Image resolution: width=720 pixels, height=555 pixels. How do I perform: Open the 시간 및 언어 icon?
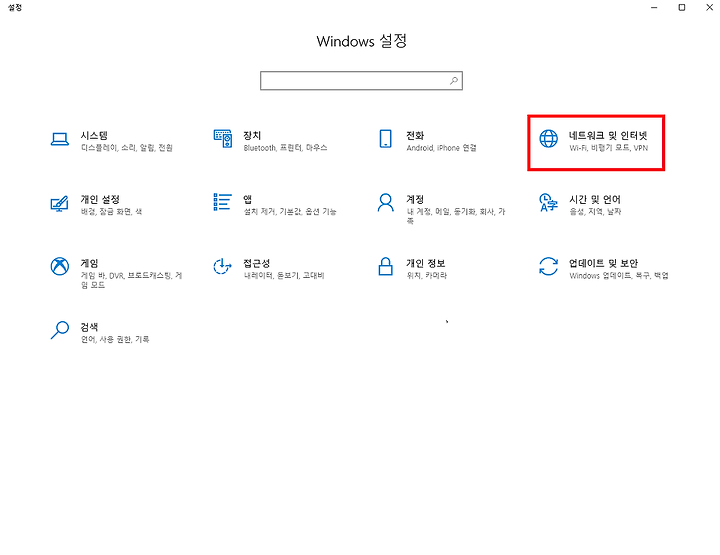pos(548,202)
